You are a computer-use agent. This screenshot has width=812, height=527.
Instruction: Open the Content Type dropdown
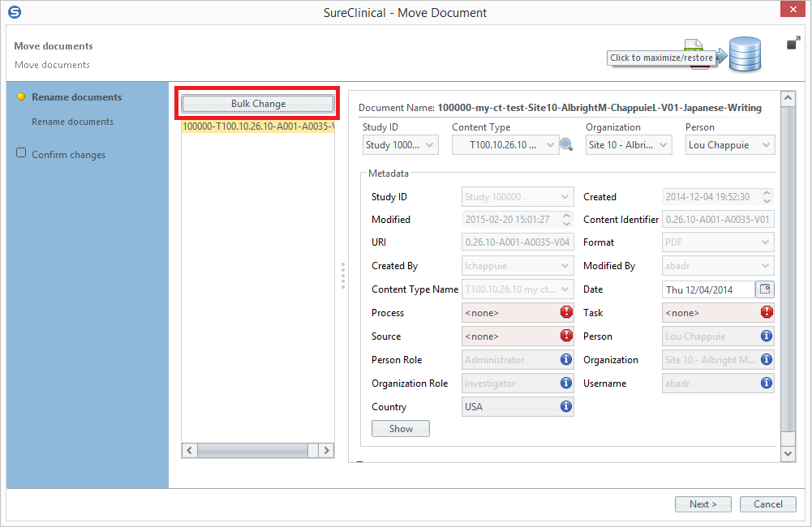[x=505, y=145]
